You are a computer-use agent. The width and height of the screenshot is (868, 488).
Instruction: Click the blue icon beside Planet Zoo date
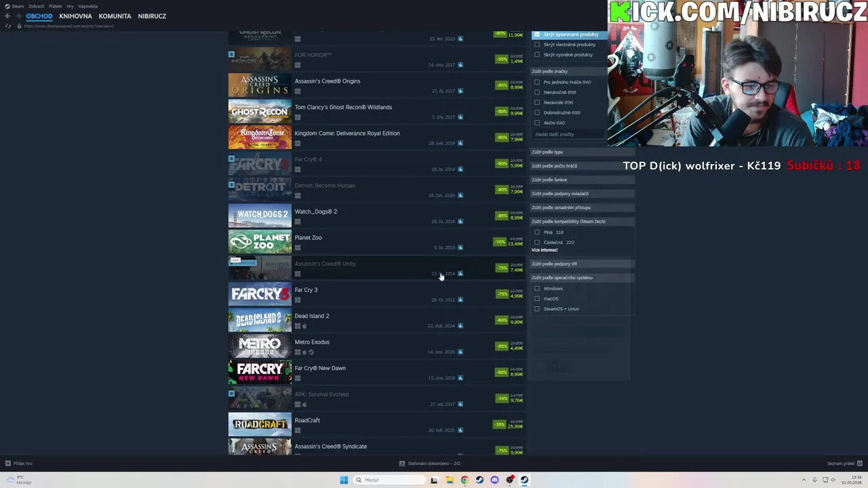[460, 248]
